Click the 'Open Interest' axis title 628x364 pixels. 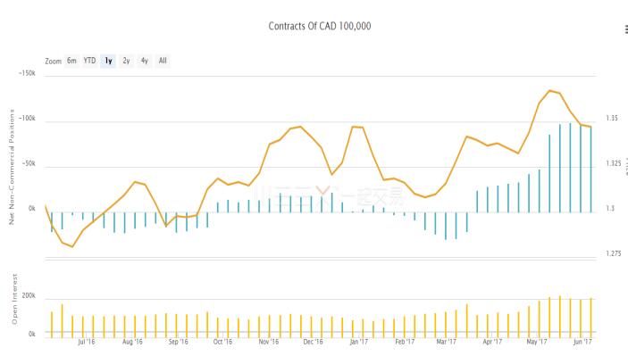point(12,297)
